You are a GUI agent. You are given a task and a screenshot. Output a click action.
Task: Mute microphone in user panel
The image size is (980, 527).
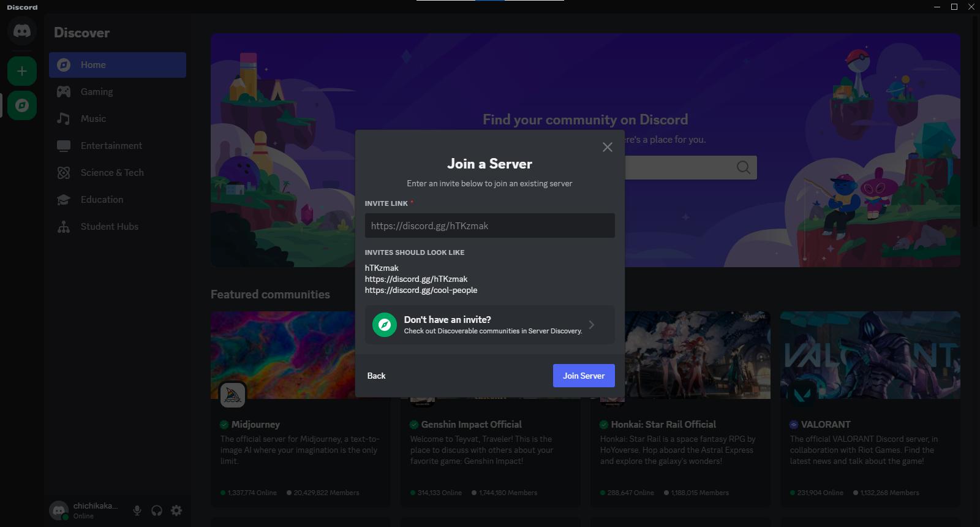coord(137,510)
